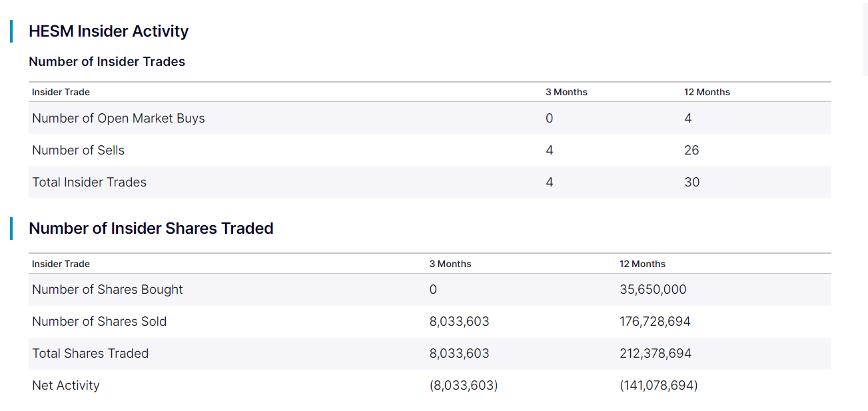Viewport: 868px width, 411px height.
Task: Click the (8,033,603) three-month net activity value
Action: point(464,386)
